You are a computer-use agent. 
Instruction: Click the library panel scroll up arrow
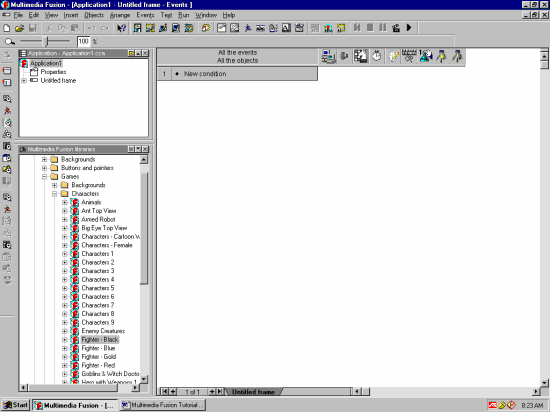coord(144,160)
